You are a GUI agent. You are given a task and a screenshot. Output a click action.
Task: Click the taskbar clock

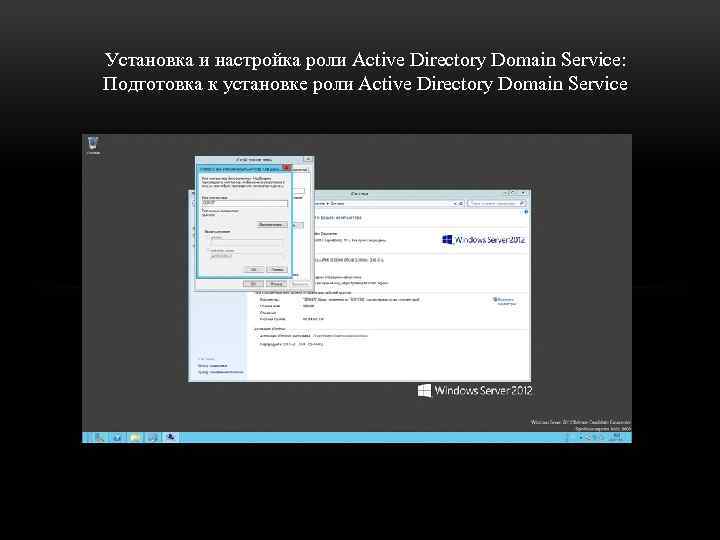(616, 437)
